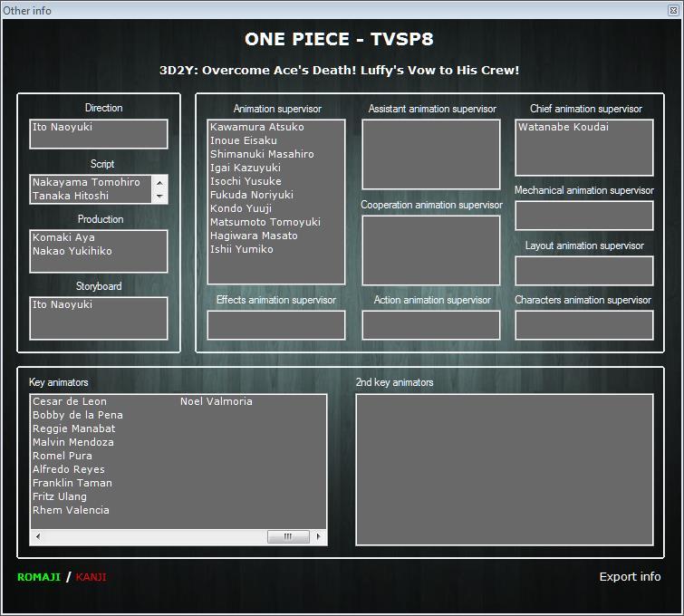Select Watanabe Koudai in Chief animation supervisor
Screen dimensions: 684x616
pos(564,127)
